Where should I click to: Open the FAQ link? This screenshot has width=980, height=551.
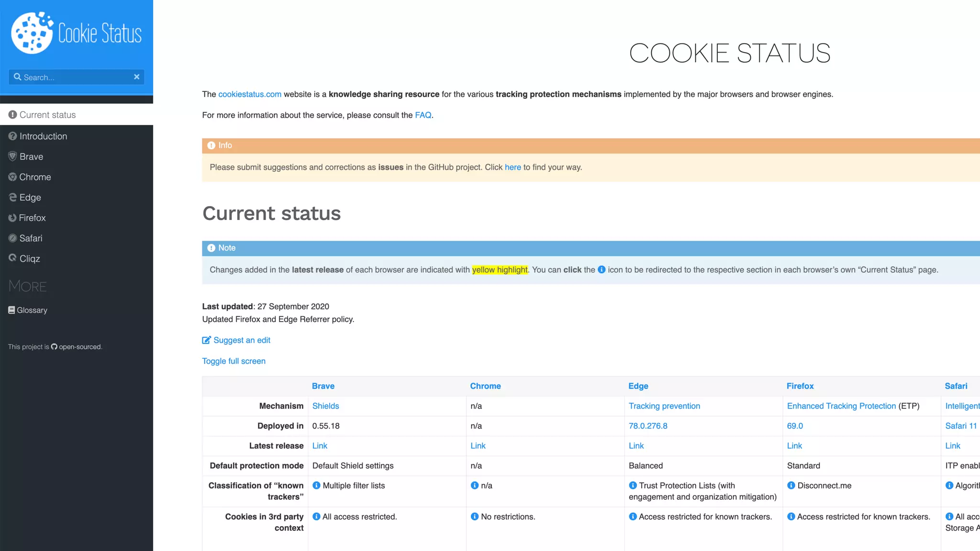(x=423, y=115)
